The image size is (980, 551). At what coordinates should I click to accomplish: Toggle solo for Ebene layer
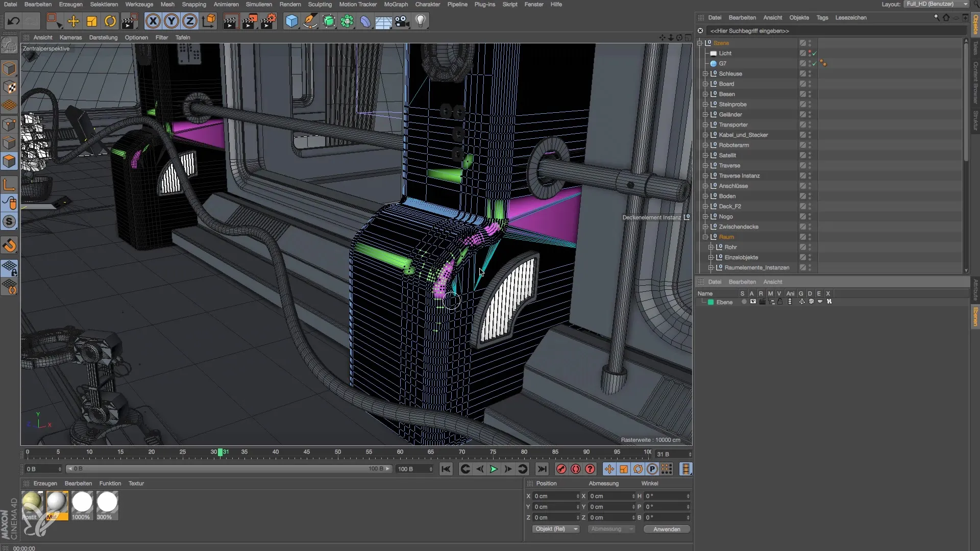point(744,302)
